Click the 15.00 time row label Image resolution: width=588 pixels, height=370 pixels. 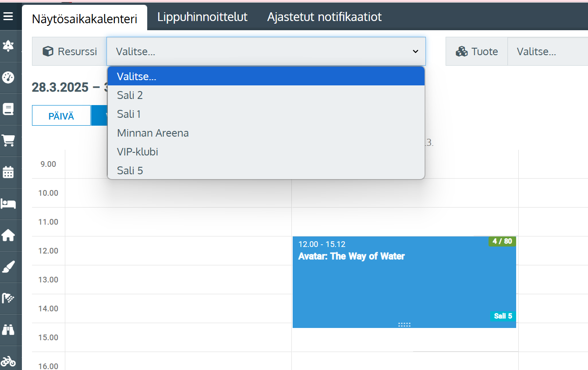point(48,338)
